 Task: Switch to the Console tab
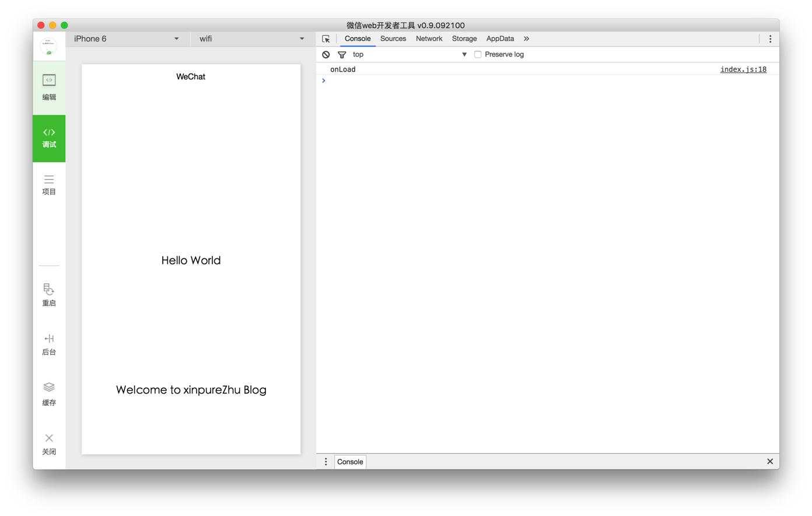358,38
